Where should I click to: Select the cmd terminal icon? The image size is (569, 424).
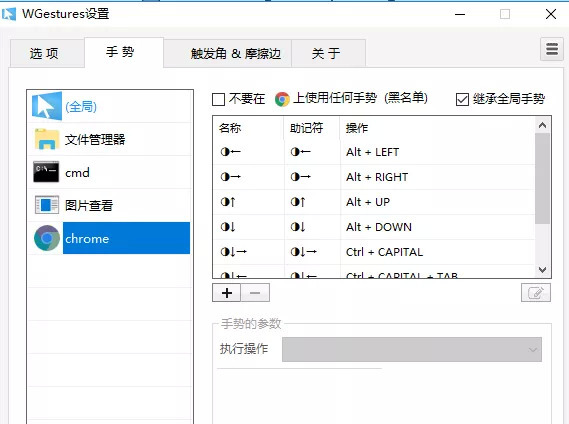(x=46, y=172)
